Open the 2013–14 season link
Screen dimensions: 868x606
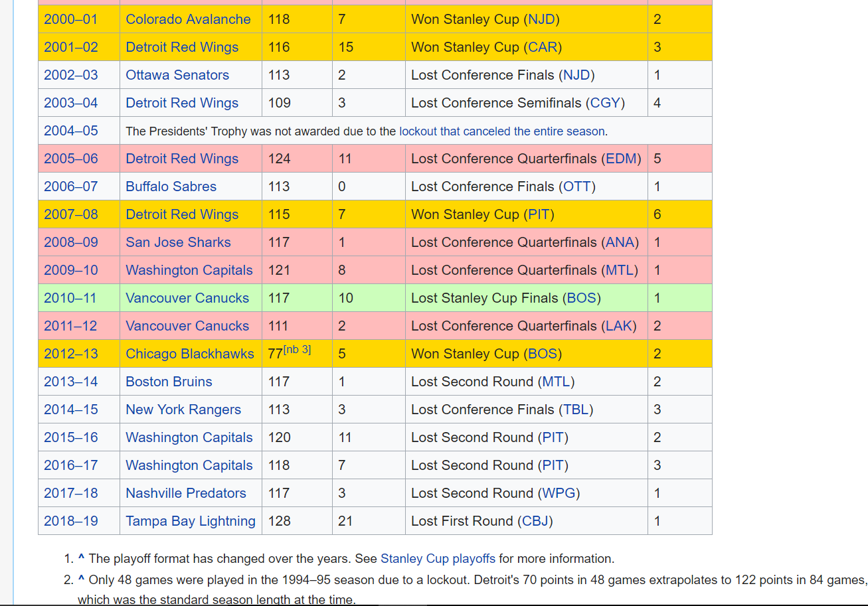[x=70, y=382]
